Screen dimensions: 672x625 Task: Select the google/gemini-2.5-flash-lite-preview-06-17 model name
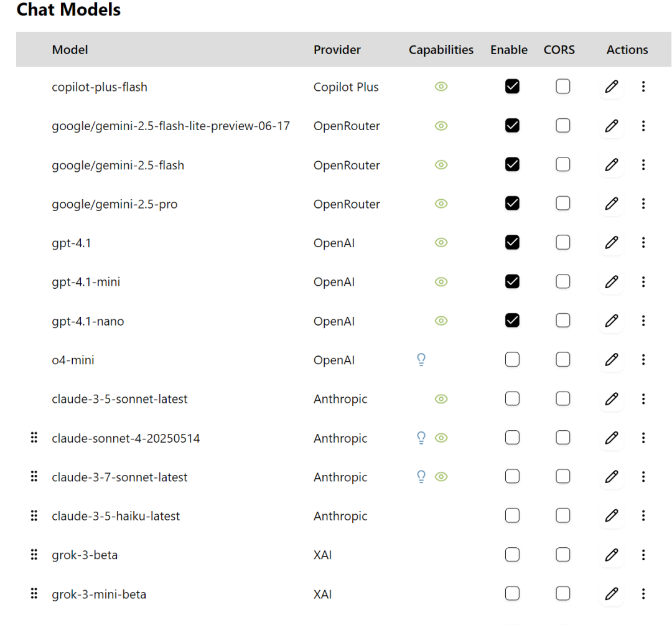coord(170,126)
